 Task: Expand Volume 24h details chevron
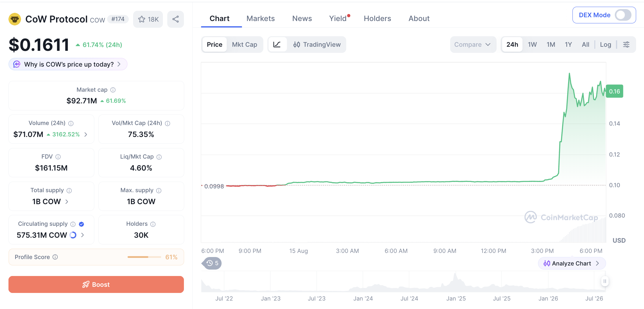pyautogui.click(x=86, y=134)
